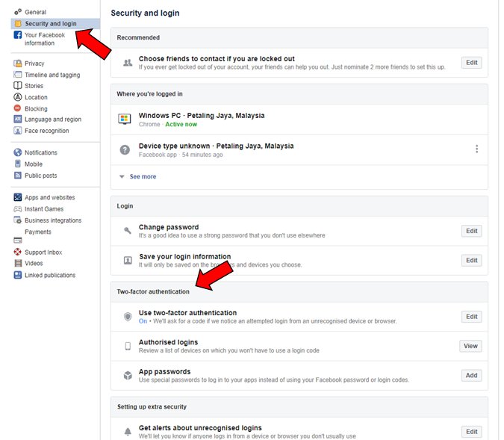Click the See more link
Screen dimensions: 504x440
[x=143, y=176]
